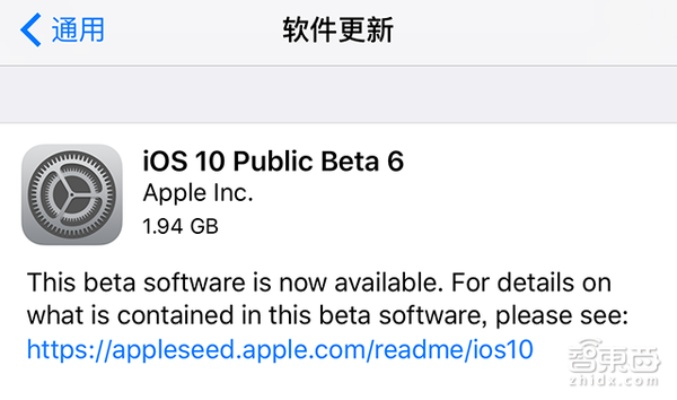677x400 pixels.
Task: Go back to 通用 settings
Action: coord(78,30)
